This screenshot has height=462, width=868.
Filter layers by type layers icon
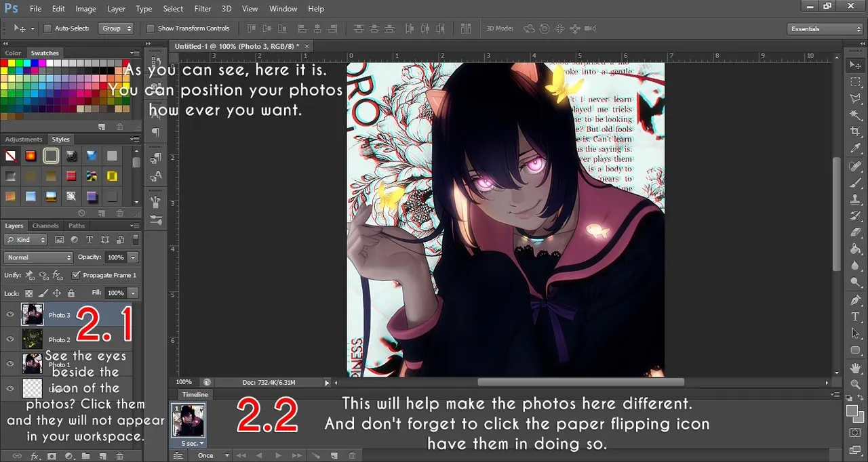90,240
